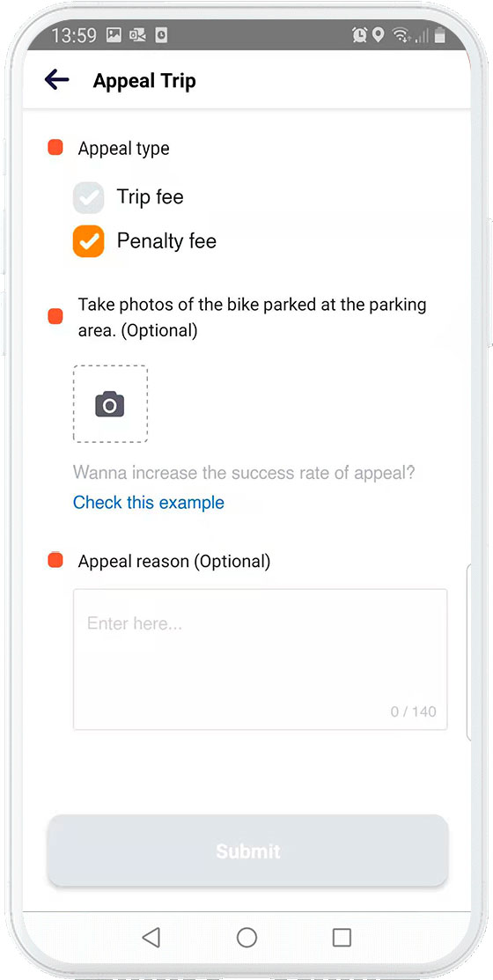Screen dimensions: 493x980
Task: Tap the Android back triangle button
Action: tap(151, 937)
